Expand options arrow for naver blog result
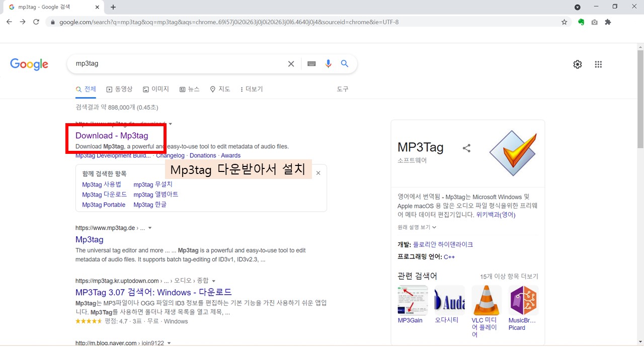Viewport: 644px width, 362px height. point(169,343)
